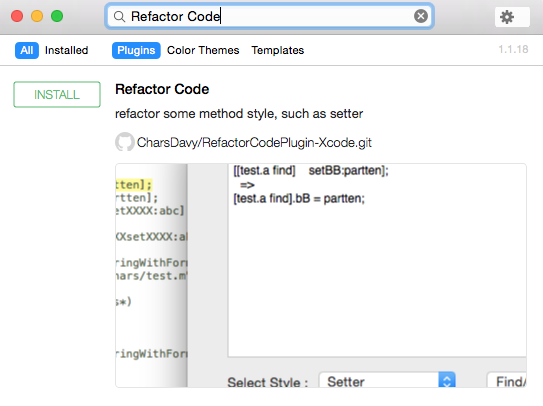Image resolution: width=543 pixels, height=406 pixels.
Task: Click the version number 1.1.18 label
Action: [513, 49]
